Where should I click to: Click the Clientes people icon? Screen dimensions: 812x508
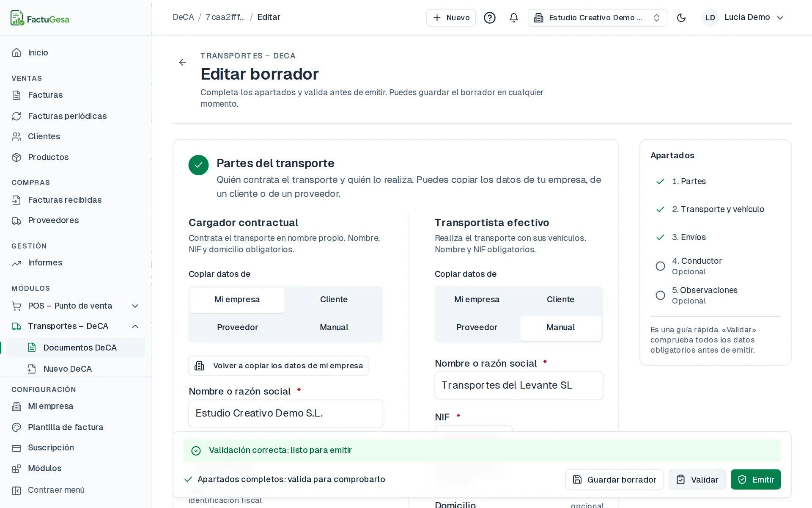[x=16, y=136]
